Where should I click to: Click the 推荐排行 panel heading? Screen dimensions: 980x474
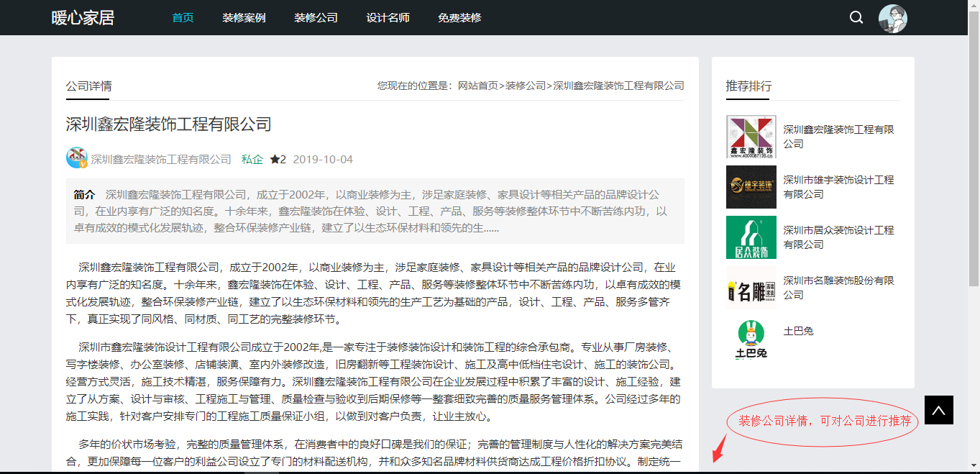point(748,86)
